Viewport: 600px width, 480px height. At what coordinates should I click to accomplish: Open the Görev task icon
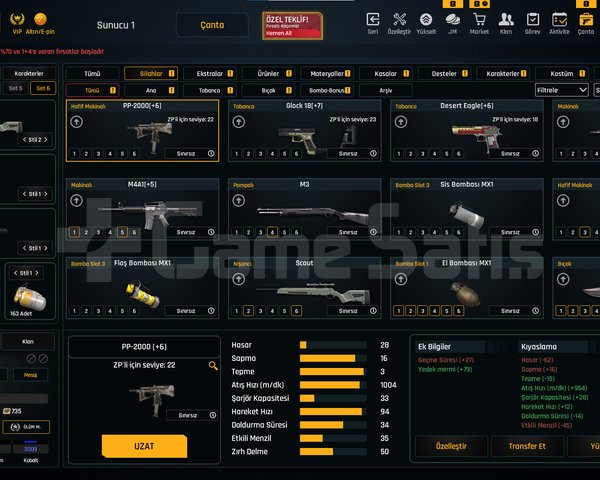pos(533,20)
